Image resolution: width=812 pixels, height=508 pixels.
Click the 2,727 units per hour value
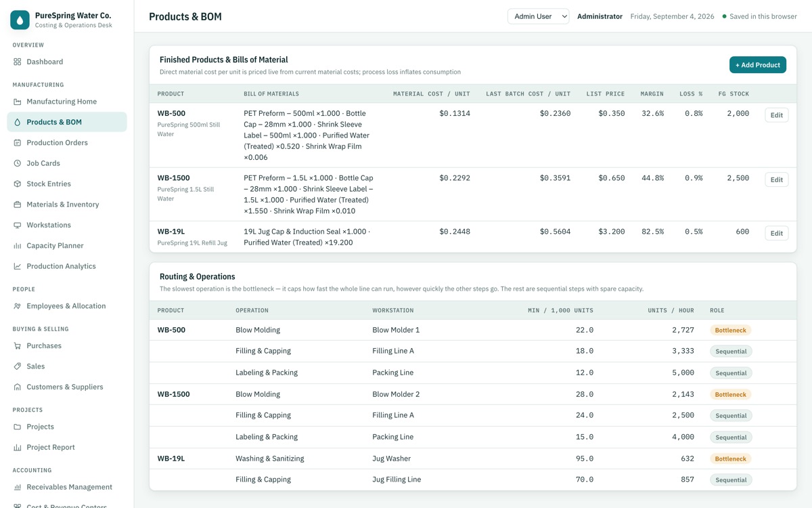tap(683, 330)
